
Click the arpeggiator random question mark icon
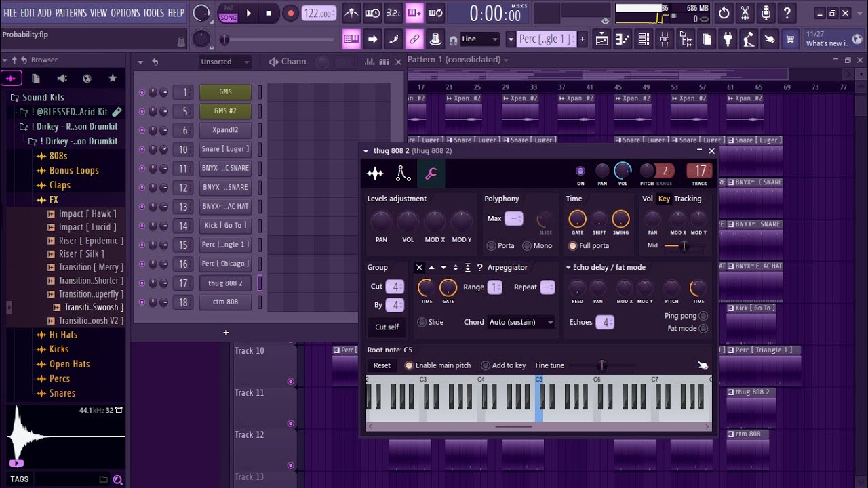(x=479, y=268)
